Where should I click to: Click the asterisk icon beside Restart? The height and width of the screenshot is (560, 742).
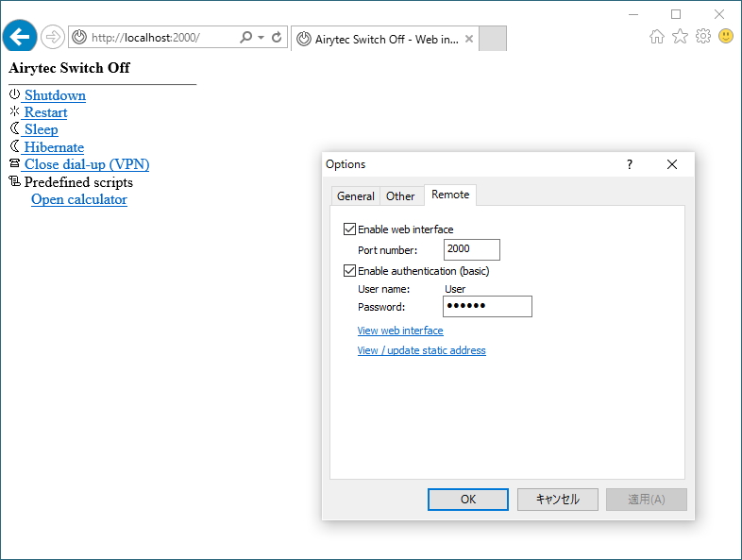pos(14,111)
